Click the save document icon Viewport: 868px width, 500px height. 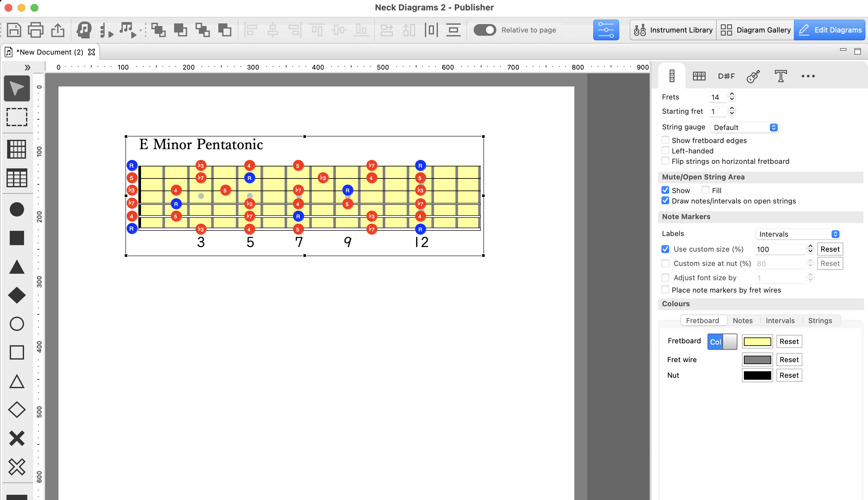[x=14, y=30]
